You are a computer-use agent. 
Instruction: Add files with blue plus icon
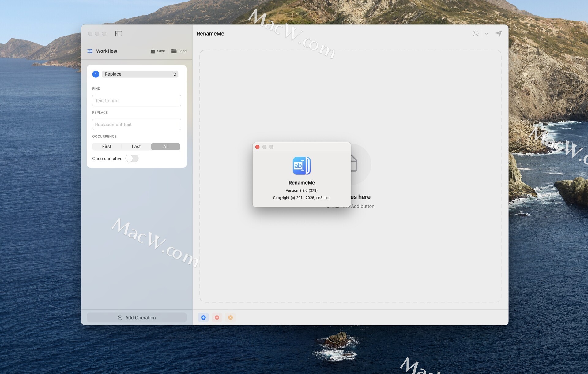(x=203, y=317)
